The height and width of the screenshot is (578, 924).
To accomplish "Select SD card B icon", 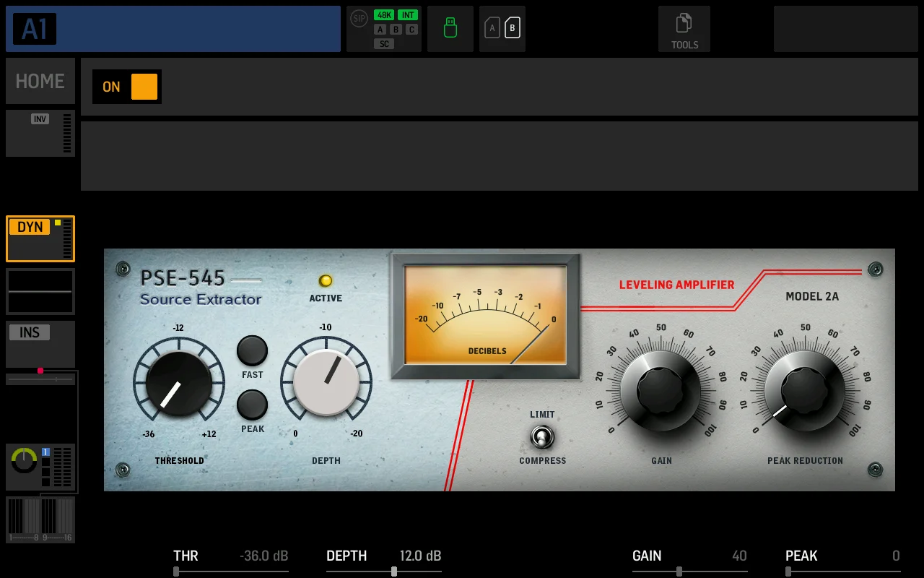I will 513,28.
